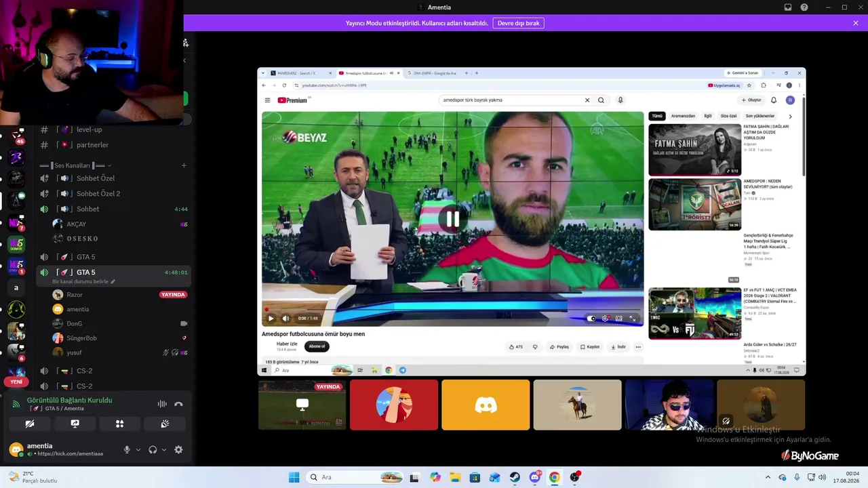Toggle YouTube autoplay switch
Screen dimensions: 868x488
click(x=591, y=319)
